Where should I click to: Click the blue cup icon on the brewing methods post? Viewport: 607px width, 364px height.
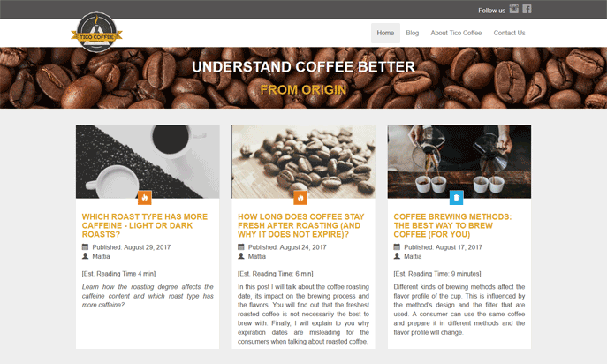pyautogui.click(x=457, y=198)
